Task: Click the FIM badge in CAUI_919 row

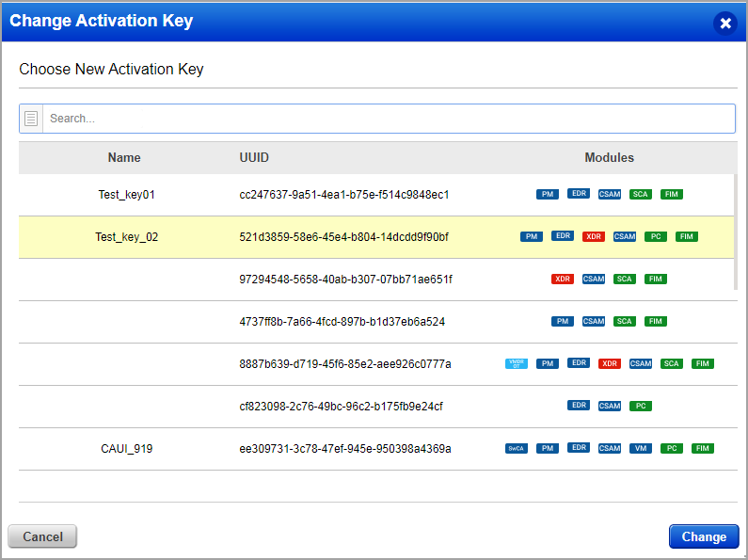Action: click(x=702, y=448)
